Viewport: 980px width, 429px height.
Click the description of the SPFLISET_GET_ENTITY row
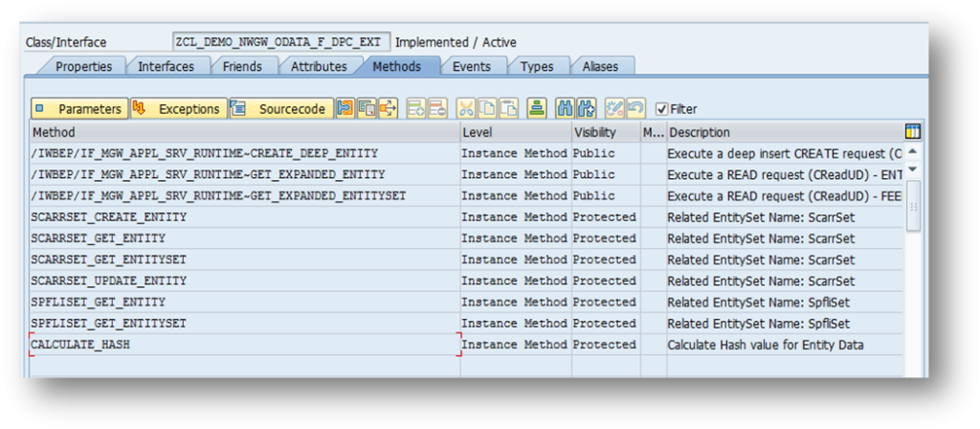click(785, 302)
